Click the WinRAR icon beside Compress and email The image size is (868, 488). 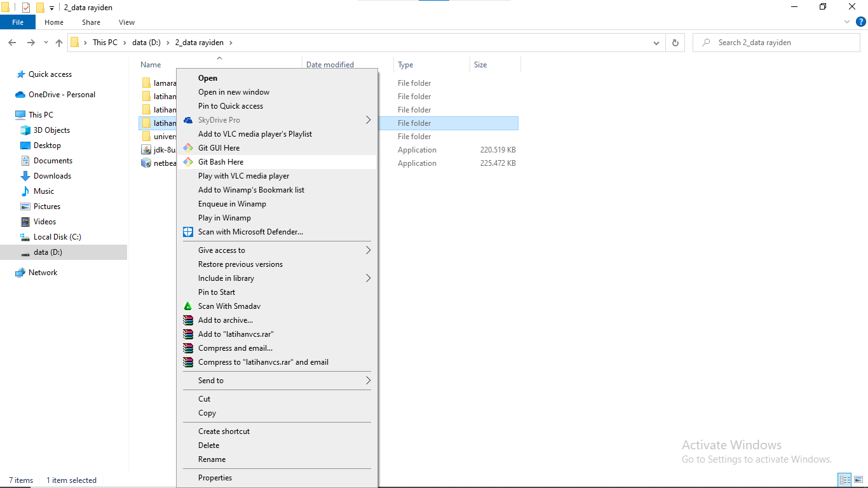188,348
